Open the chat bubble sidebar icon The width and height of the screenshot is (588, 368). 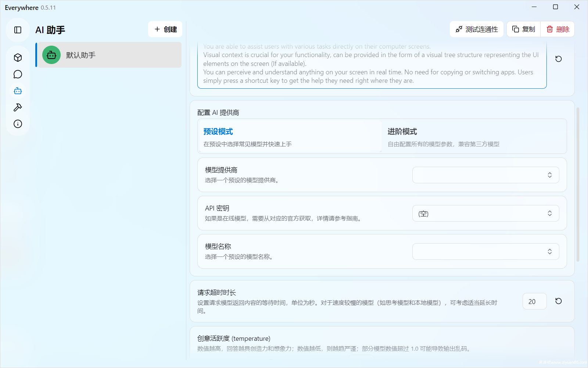pos(18,74)
